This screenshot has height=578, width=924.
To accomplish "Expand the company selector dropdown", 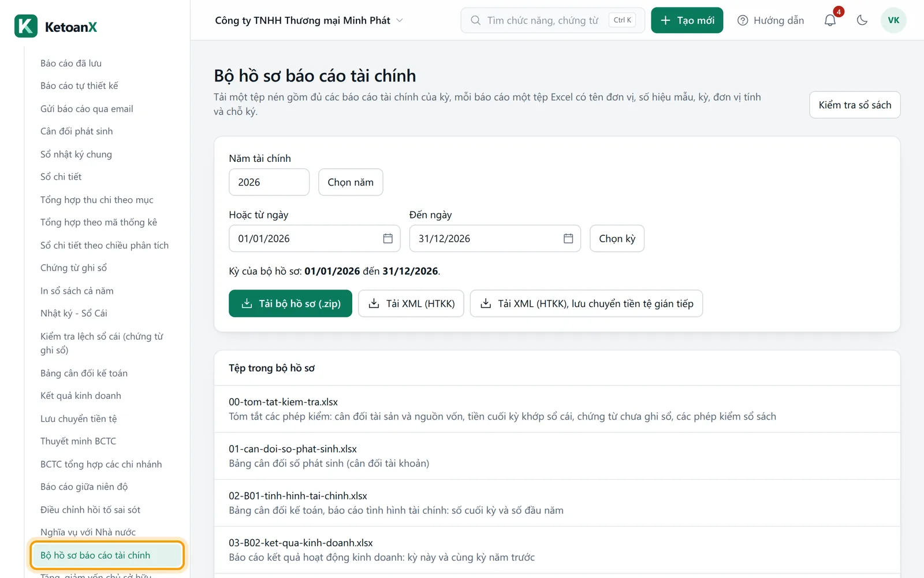I will (308, 20).
